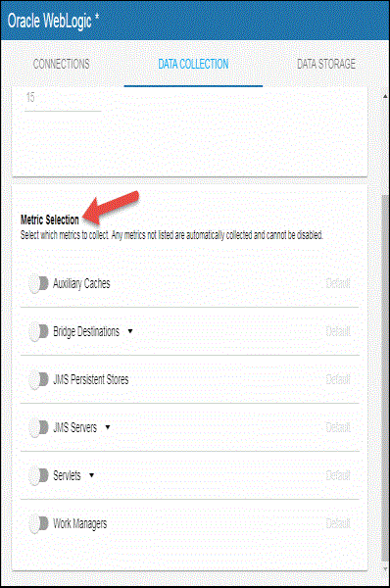The height and width of the screenshot is (588, 390).
Task: Toggle the Servlets metric switch
Action: (x=38, y=476)
